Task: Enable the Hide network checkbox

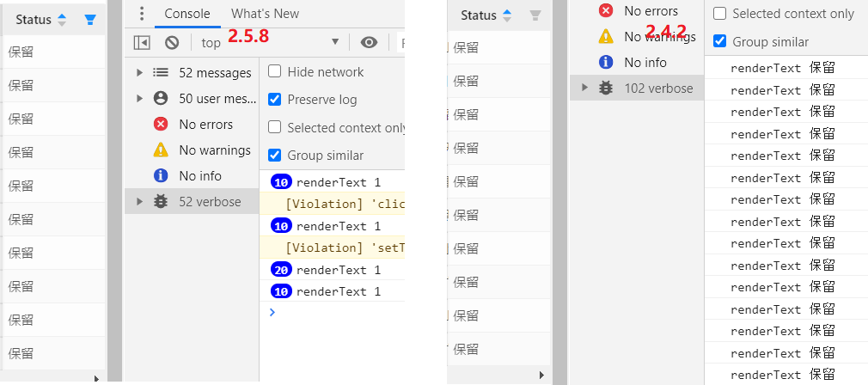Action: 274,71
